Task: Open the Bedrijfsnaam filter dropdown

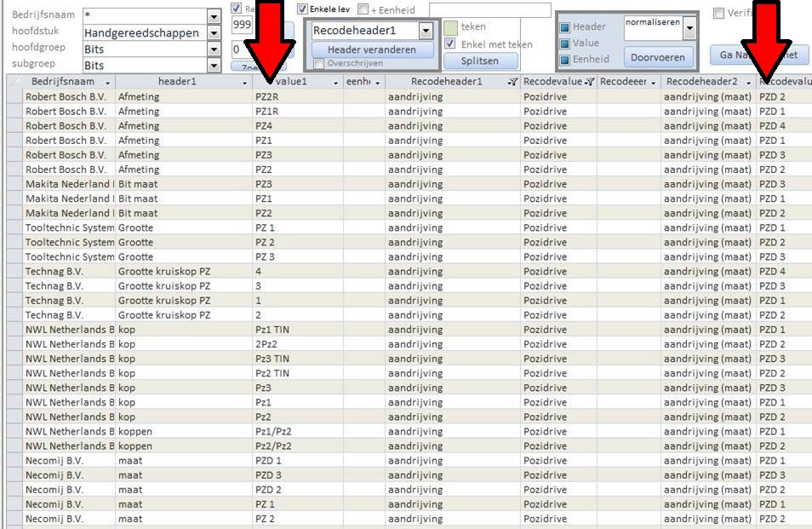Action: pyautogui.click(x=213, y=16)
